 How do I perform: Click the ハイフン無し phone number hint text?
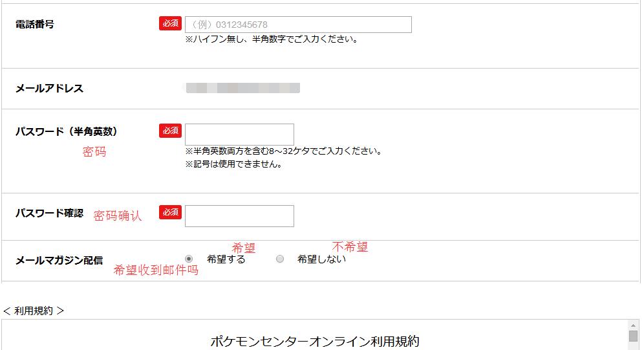(272, 39)
